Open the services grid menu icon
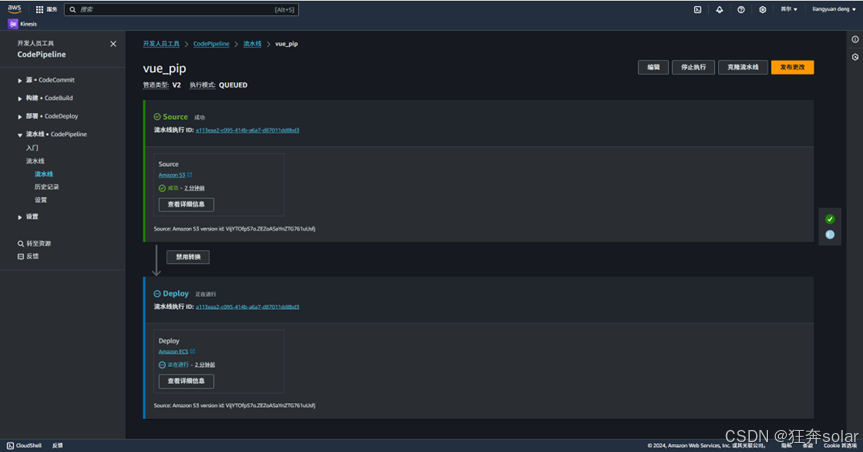The height and width of the screenshot is (452, 863). click(x=40, y=9)
